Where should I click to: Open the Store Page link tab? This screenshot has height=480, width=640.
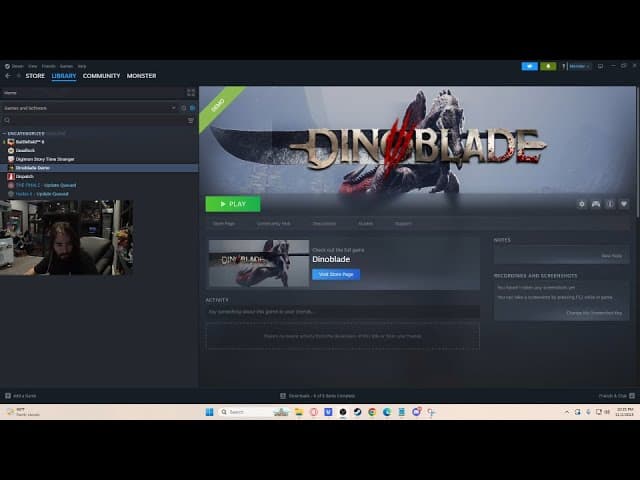224,224
